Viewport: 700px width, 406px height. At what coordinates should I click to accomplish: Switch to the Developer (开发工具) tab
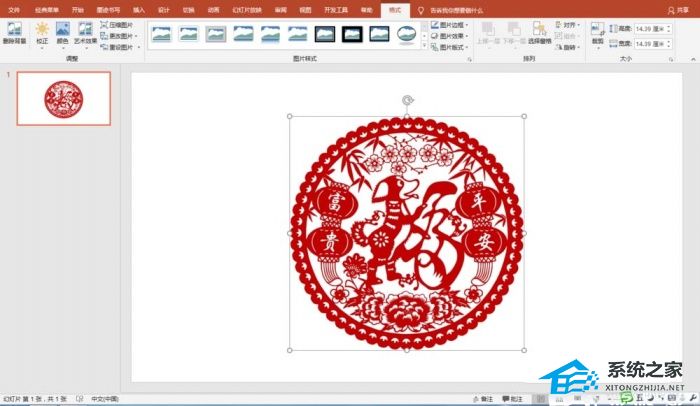click(x=336, y=10)
